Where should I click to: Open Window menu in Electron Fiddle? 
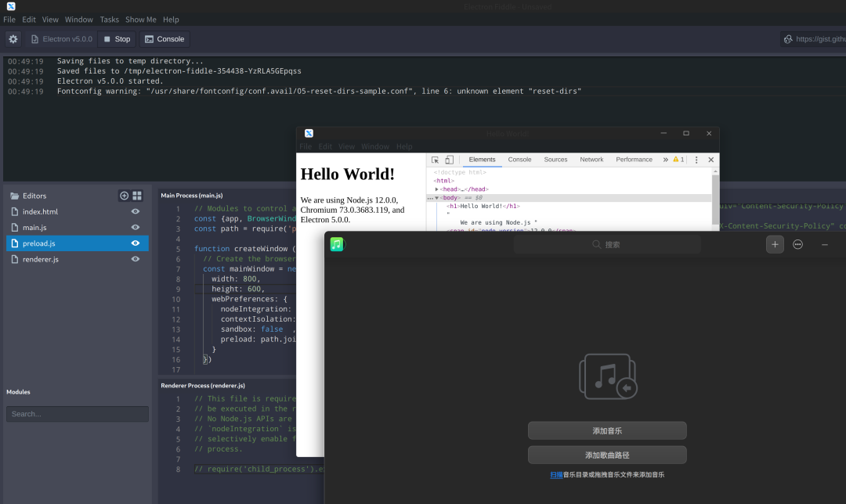pyautogui.click(x=79, y=20)
